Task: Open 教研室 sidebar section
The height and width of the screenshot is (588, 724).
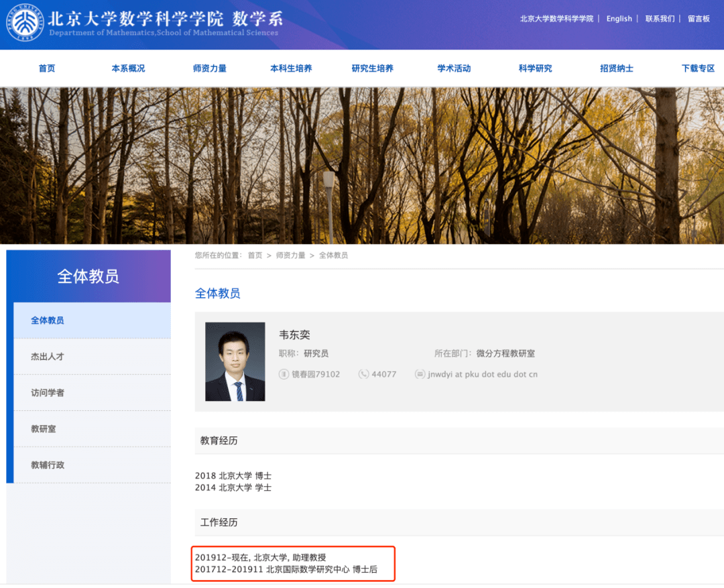Action: [x=44, y=429]
